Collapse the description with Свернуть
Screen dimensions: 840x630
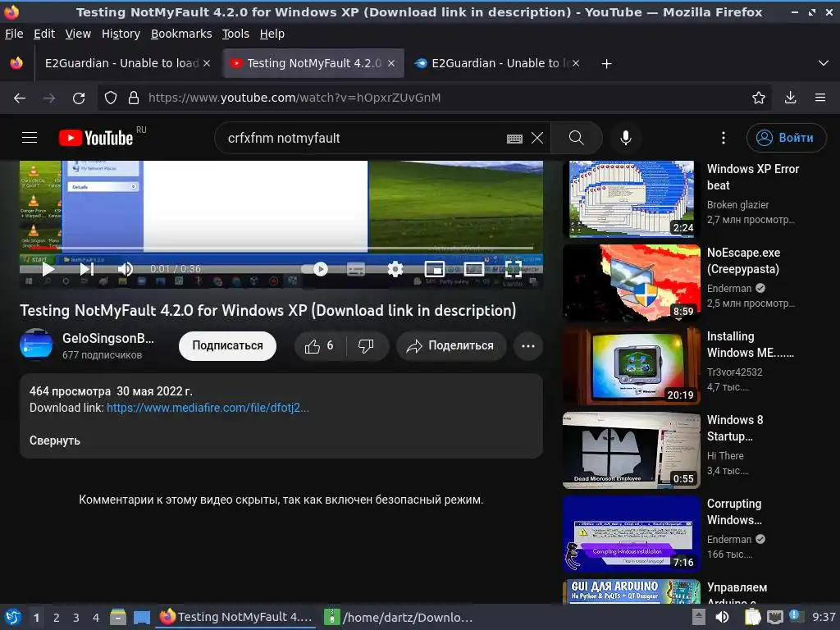pos(55,441)
